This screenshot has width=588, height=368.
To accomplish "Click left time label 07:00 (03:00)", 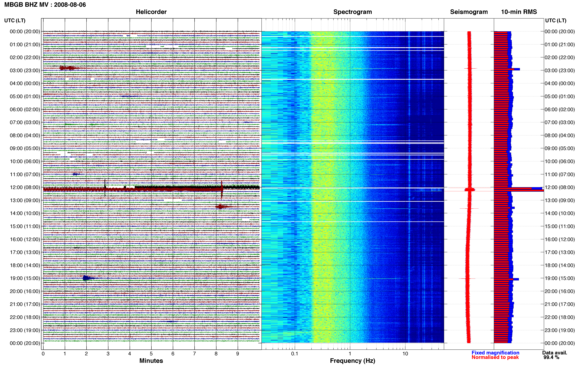I will pyautogui.click(x=25, y=122).
